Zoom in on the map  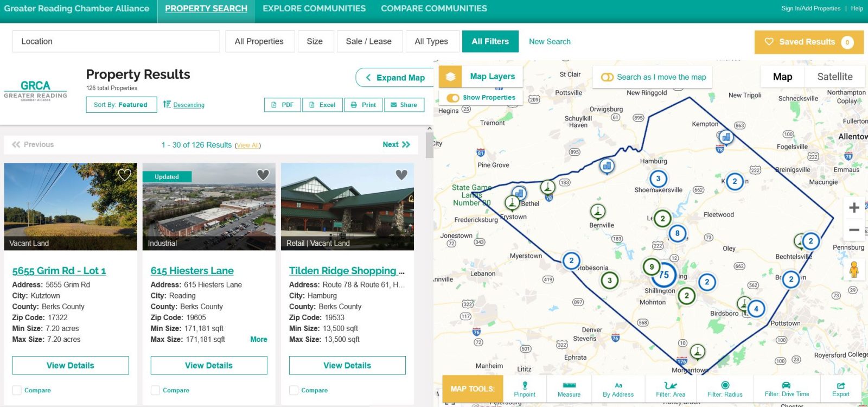(854, 208)
